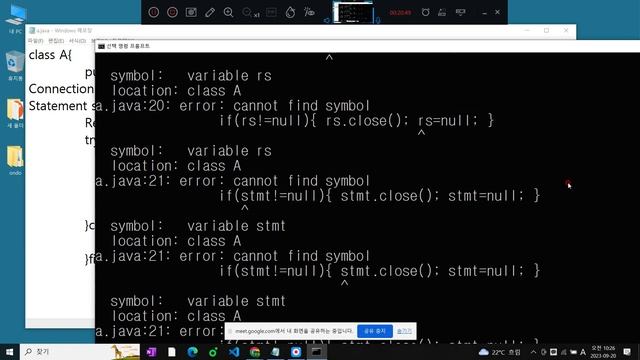
Task: Zoom in with the magnifier plus icon
Action: point(229,12)
